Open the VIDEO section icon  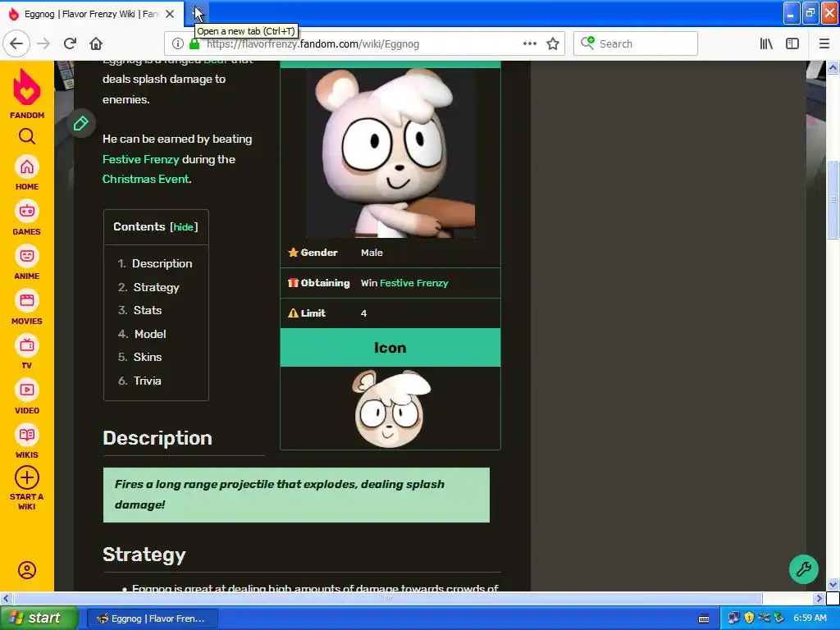click(27, 390)
